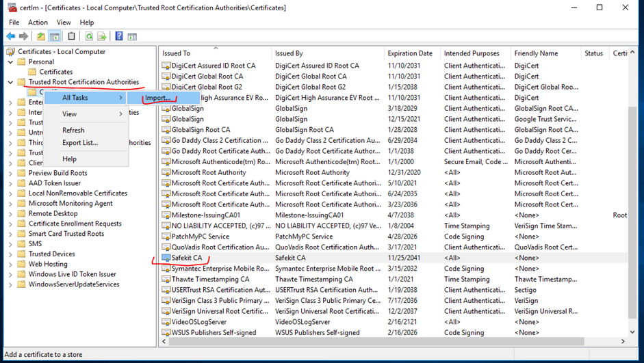Expand the Local NonRemovable Certificates node
Screen dimensions: 644x363
pos(10,193)
